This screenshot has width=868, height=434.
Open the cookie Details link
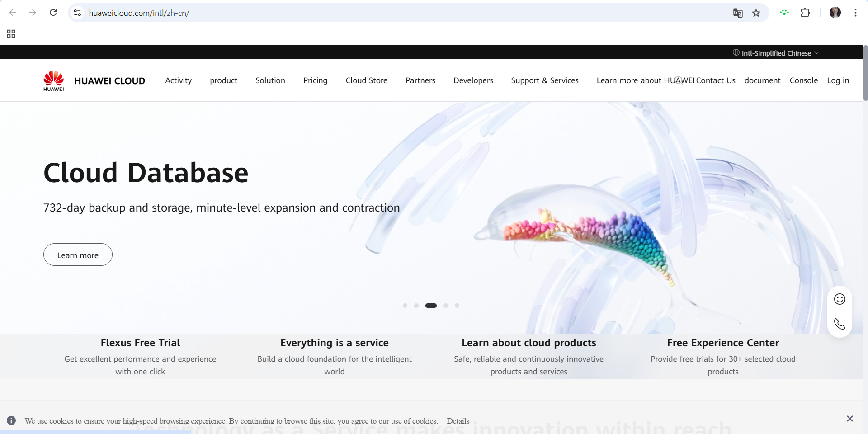[458, 421]
